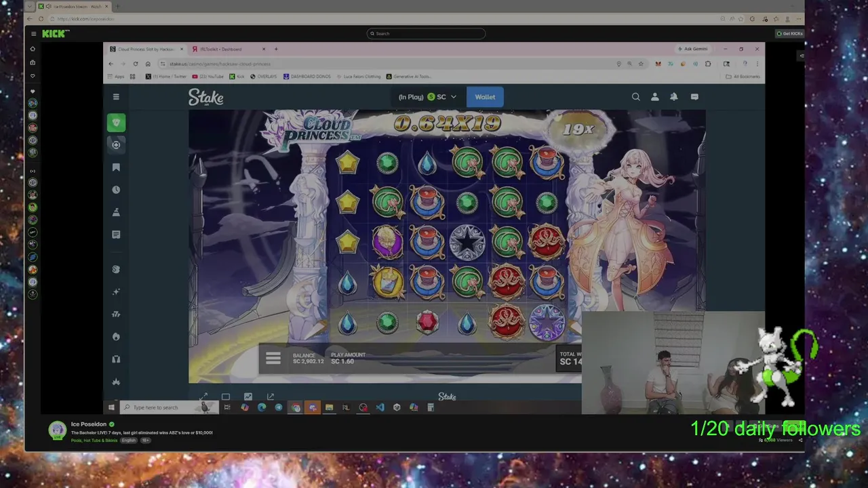The height and width of the screenshot is (488, 868).
Task: Click the casino chip icon in Stake sidebar
Action: [116, 144]
